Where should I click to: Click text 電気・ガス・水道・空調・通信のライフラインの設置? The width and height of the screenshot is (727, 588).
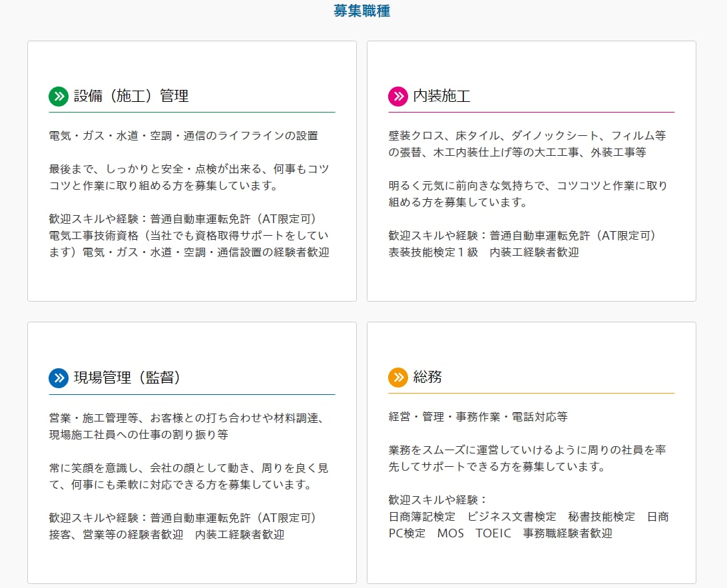tap(184, 136)
